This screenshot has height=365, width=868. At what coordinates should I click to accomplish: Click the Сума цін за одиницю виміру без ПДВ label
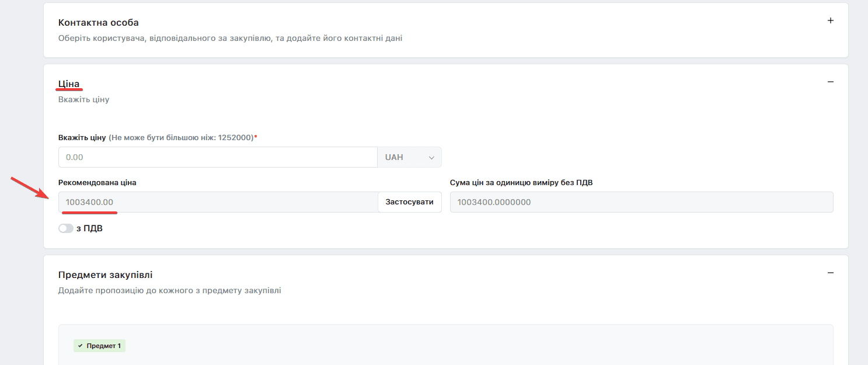[521, 182]
